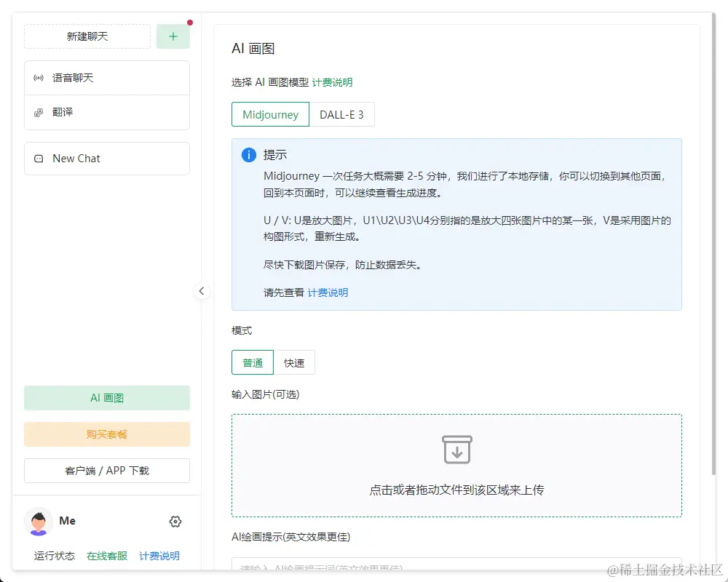This screenshot has width=728, height=582.
Task: Click the translate icon beside 翻译
Action: tap(39, 112)
